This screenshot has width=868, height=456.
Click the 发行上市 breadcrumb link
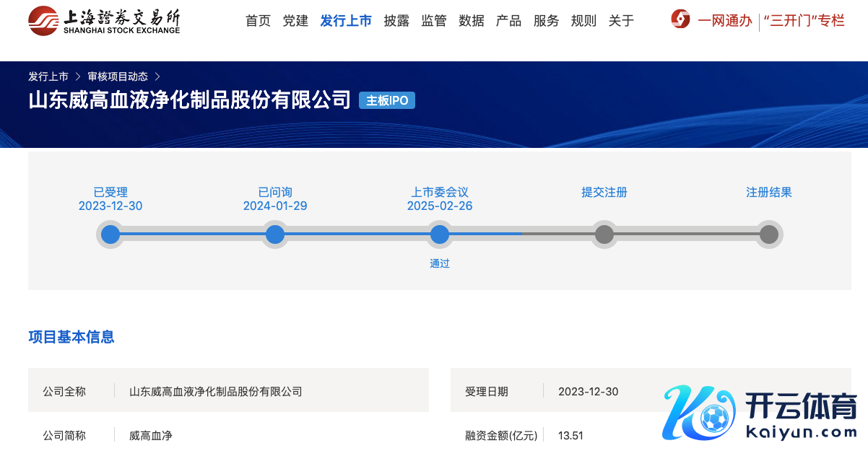48,76
